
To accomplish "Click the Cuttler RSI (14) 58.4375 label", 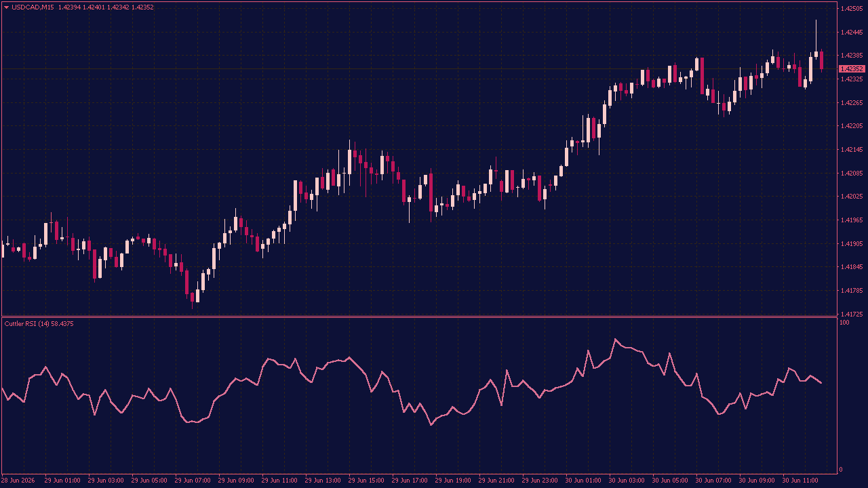I will click(39, 324).
